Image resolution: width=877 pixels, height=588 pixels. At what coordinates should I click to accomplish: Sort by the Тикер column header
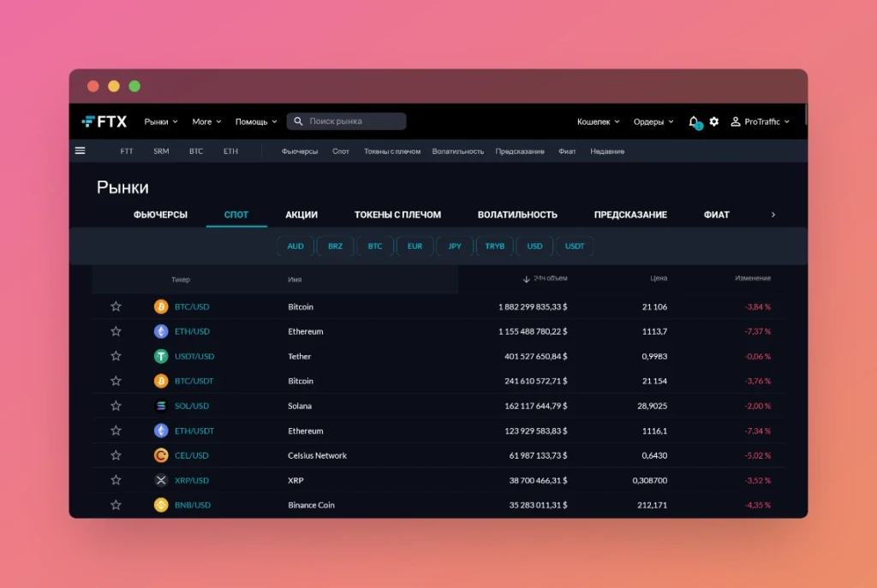coord(181,280)
